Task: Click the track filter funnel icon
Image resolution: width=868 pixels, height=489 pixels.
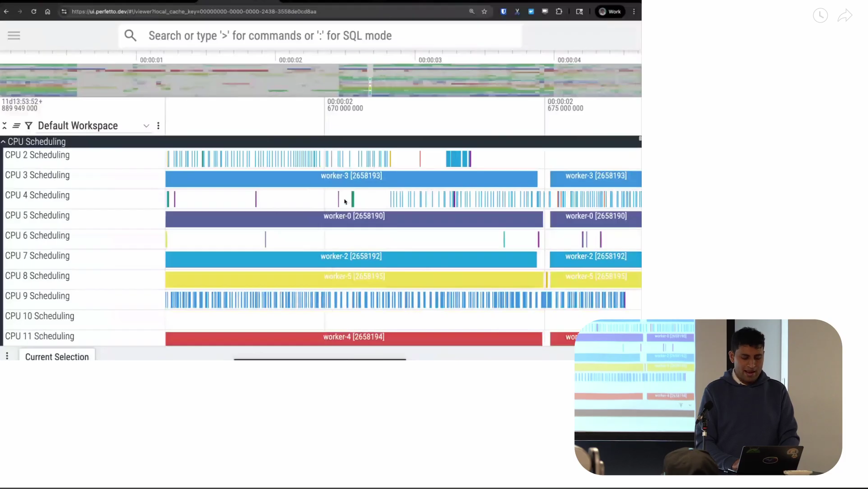Action: (x=29, y=125)
